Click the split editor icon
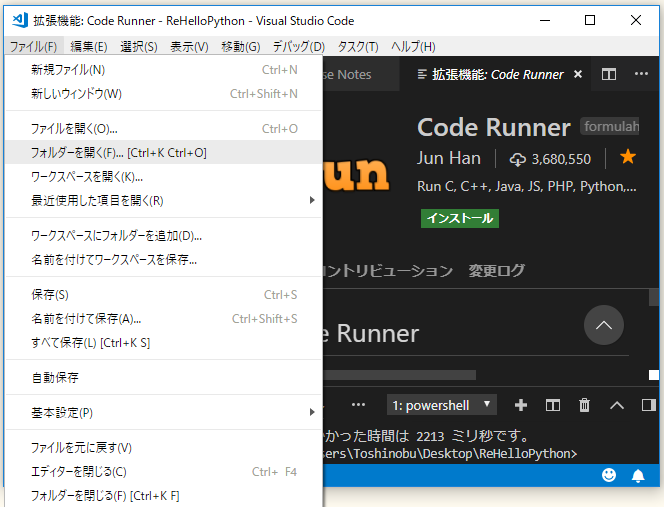 (609, 75)
